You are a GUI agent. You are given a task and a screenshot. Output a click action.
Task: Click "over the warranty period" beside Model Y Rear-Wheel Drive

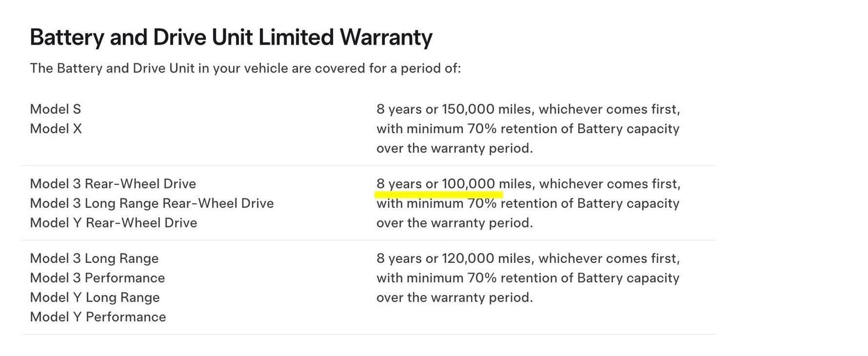pyautogui.click(x=454, y=223)
